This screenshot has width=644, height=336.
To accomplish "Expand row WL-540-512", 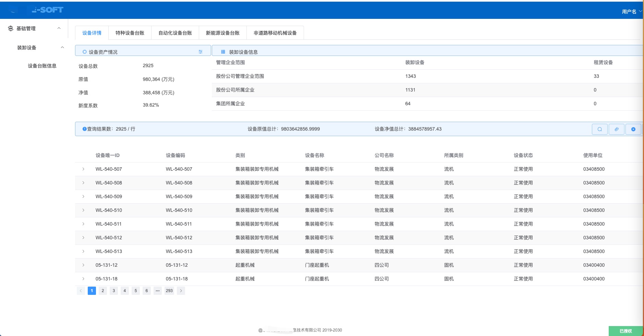I will pos(83,238).
